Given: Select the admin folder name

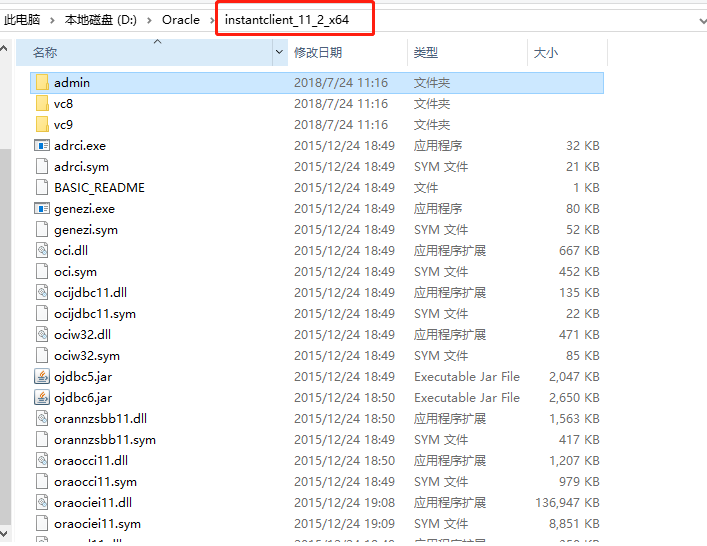Looking at the screenshot, I should click(x=72, y=83).
